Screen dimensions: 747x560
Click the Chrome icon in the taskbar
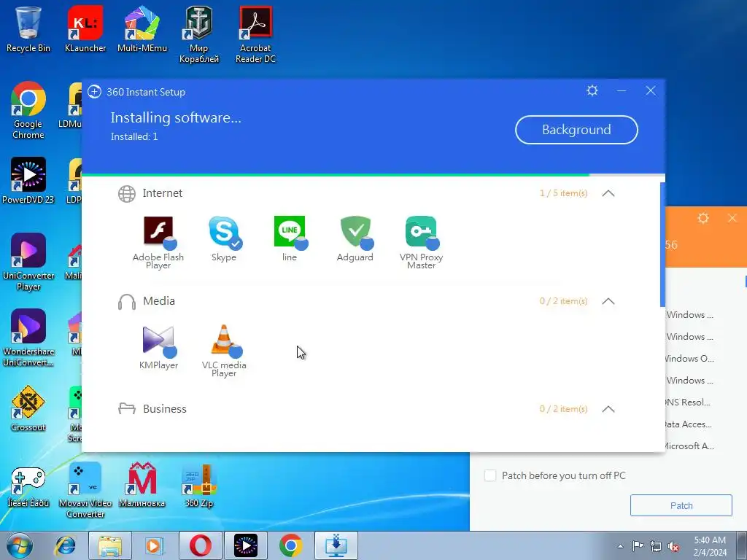290,545
